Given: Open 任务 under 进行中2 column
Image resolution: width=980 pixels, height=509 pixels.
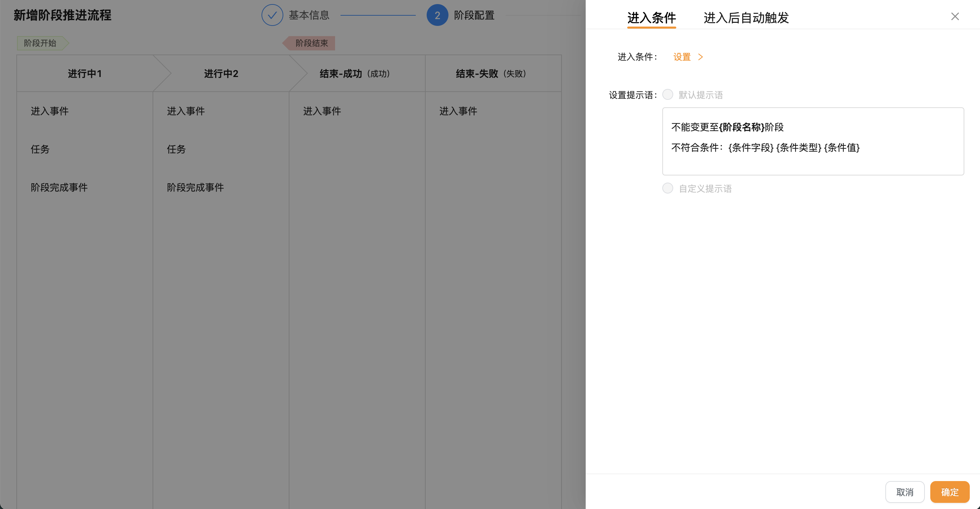Looking at the screenshot, I should point(176,149).
